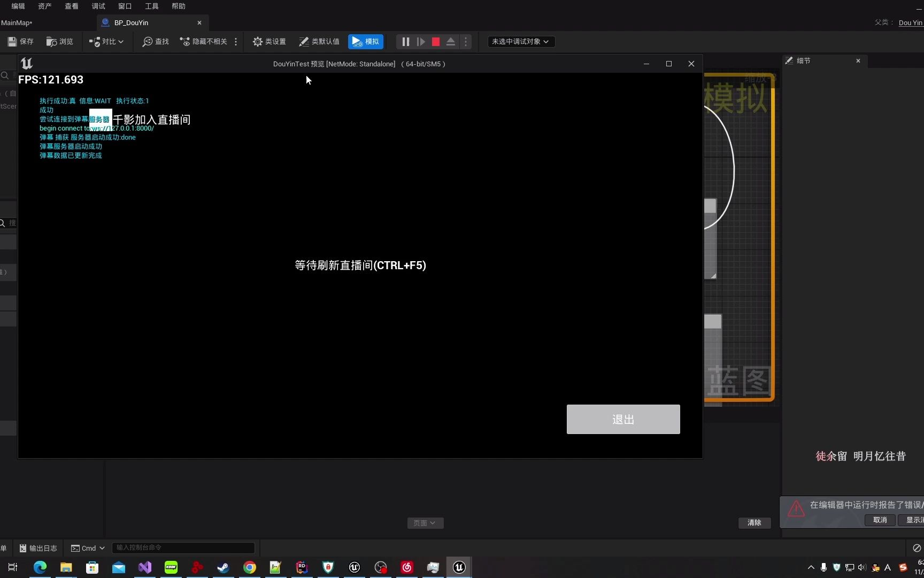Open 浏览 browse in content browser
This screenshot has width=924, height=578.
(59, 42)
